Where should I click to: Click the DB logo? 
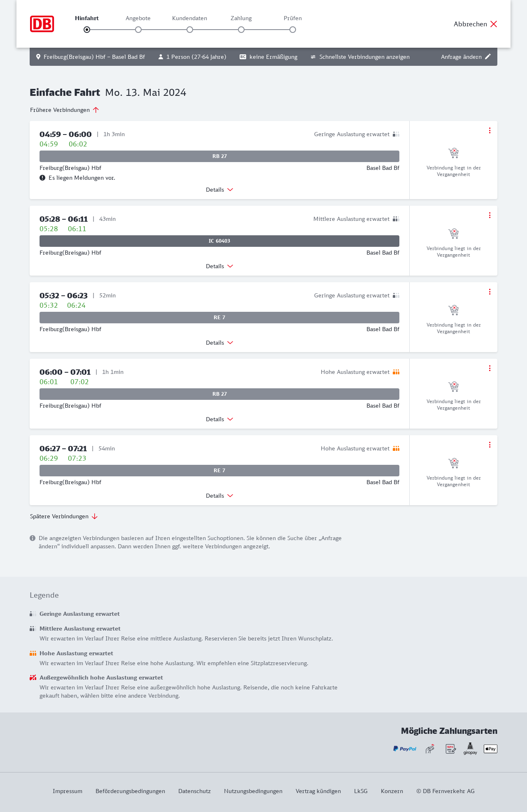pos(42,24)
